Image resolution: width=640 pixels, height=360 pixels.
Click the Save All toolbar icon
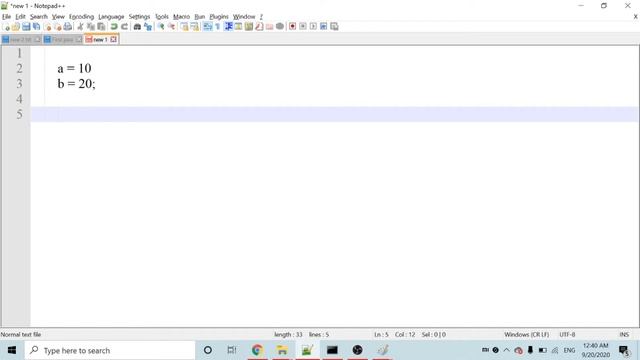click(36, 27)
